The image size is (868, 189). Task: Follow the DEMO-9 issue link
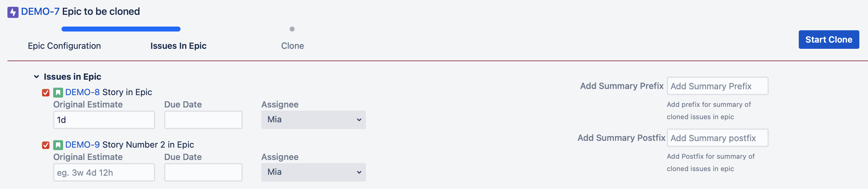tap(82, 145)
